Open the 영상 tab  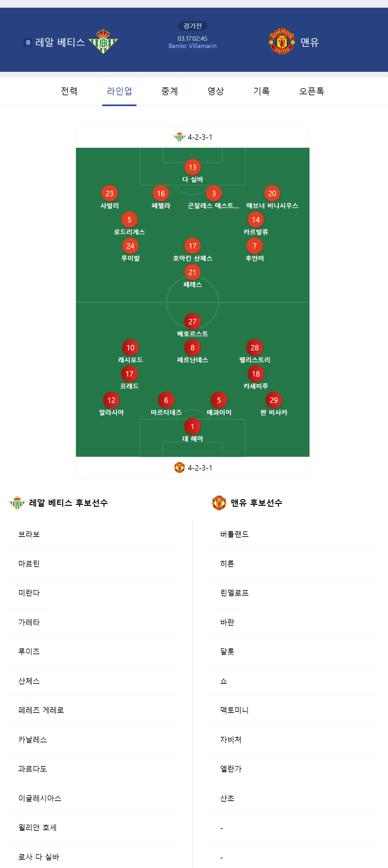click(216, 91)
